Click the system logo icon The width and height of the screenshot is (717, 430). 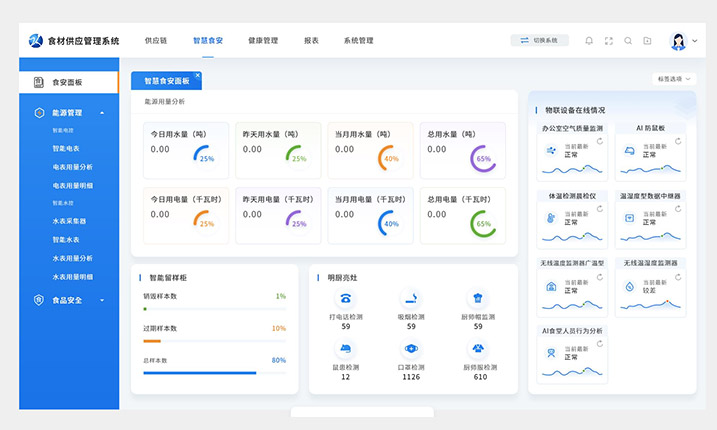(x=36, y=41)
